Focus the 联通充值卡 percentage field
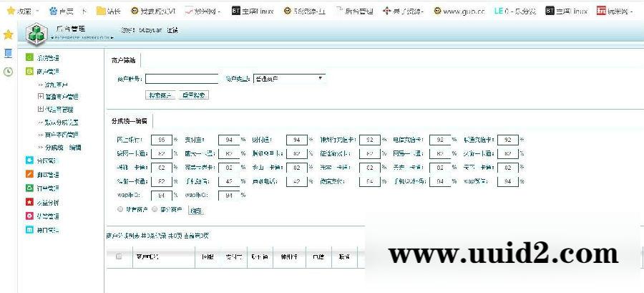644x293 pixels. click(x=507, y=140)
